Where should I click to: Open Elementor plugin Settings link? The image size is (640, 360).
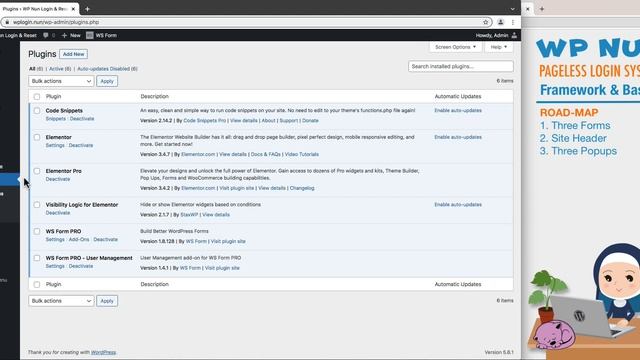(x=55, y=145)
